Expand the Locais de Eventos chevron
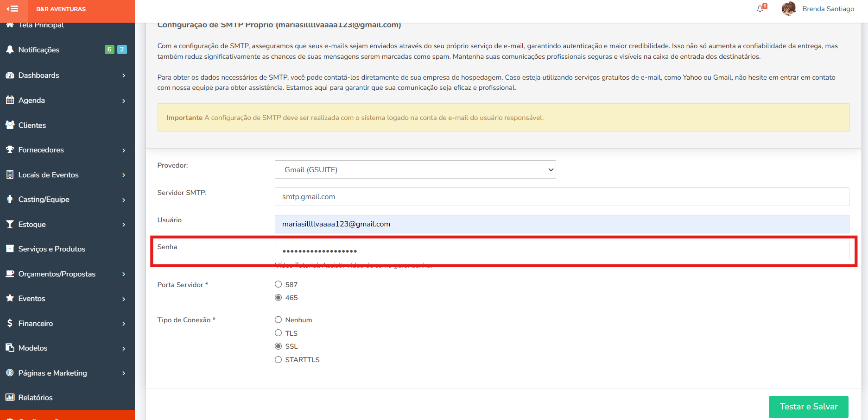Viewport: 868px width, 420px height. pos(124,175)
